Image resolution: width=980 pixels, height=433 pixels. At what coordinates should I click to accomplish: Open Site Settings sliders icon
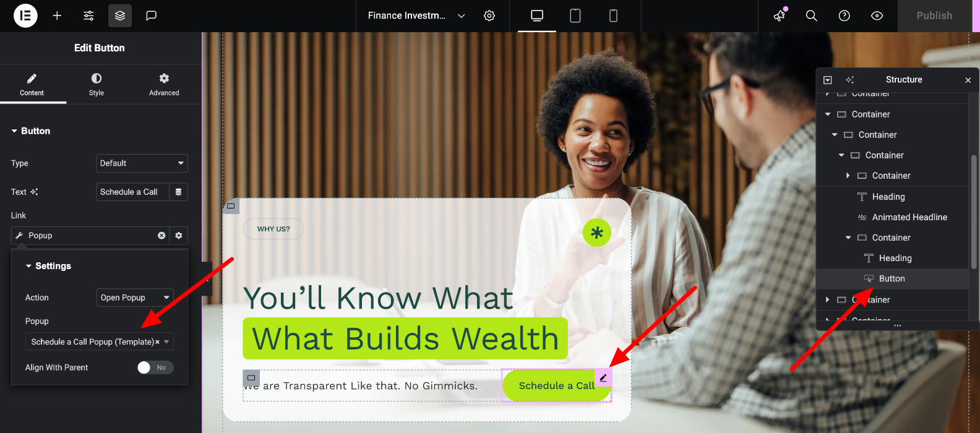pos(88,15)
